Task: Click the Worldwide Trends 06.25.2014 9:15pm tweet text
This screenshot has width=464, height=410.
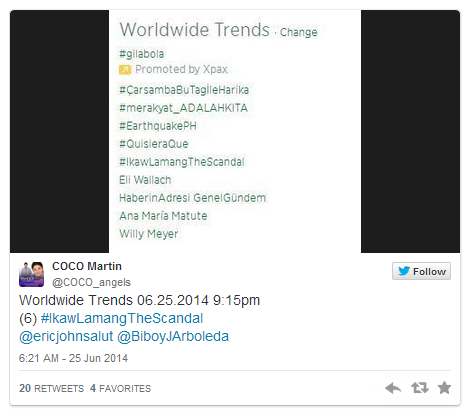Action: point(139,300)
